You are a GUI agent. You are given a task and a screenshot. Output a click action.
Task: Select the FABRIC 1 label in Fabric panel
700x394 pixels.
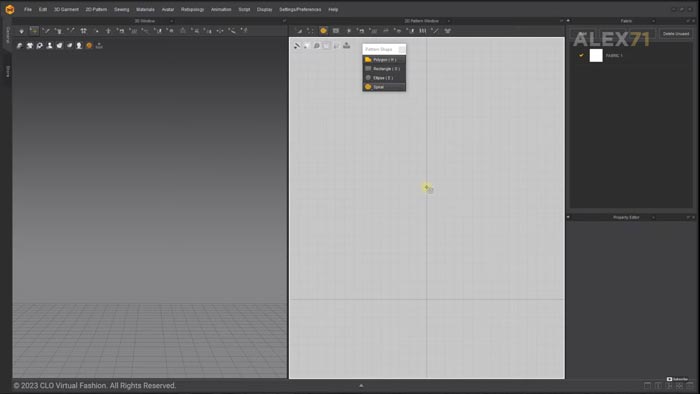pos(614,56)
